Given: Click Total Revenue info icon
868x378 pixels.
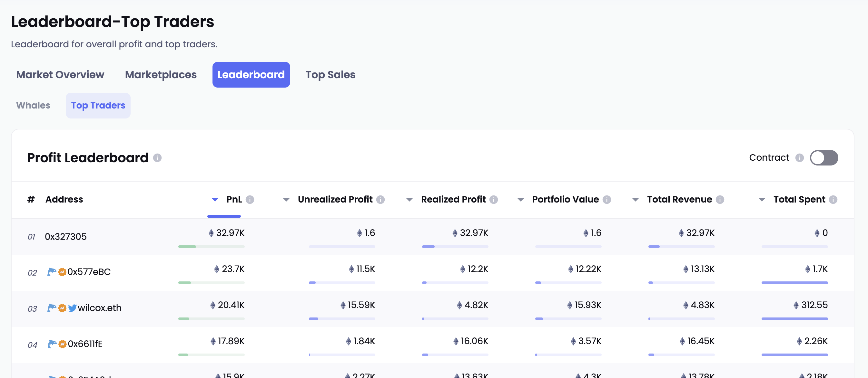Looking at the screenshot, I should pyautogui.click(x=720, y=200).
